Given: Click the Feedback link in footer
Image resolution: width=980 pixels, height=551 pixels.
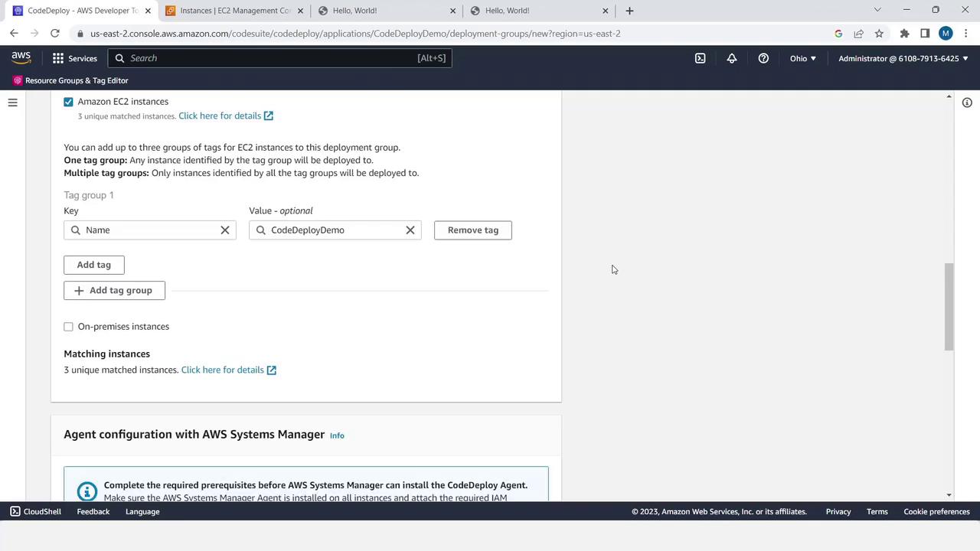Looking at the screenshot, I should click(x=93, y=512).
